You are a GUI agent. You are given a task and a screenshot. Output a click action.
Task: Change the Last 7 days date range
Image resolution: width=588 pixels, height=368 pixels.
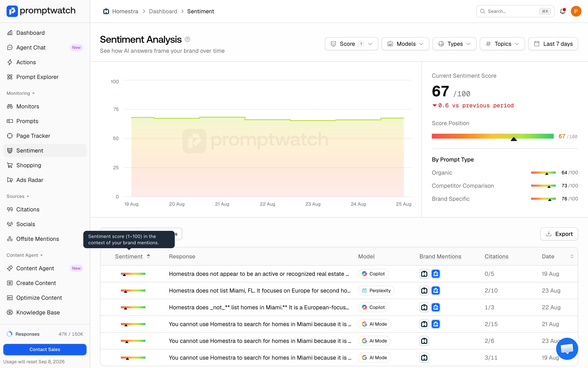[x=553, y=44]
